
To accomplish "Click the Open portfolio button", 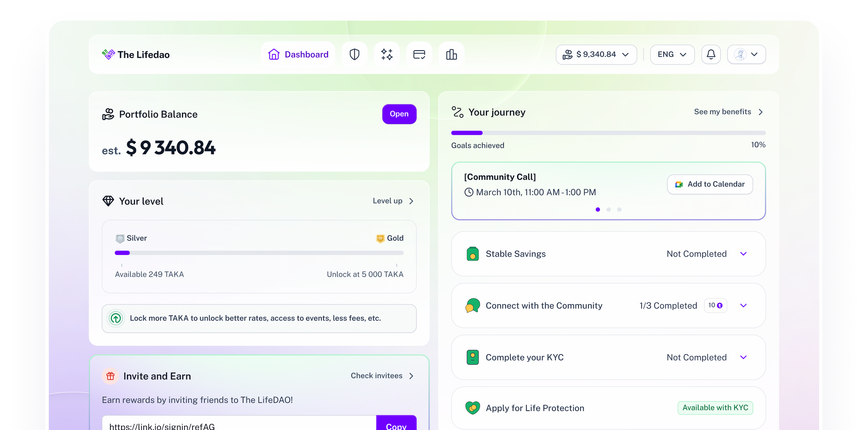I will [x=399, y=114].
